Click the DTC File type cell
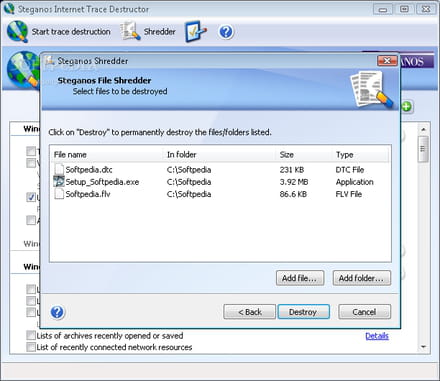The image size is (440, 381). click(350, 170)
